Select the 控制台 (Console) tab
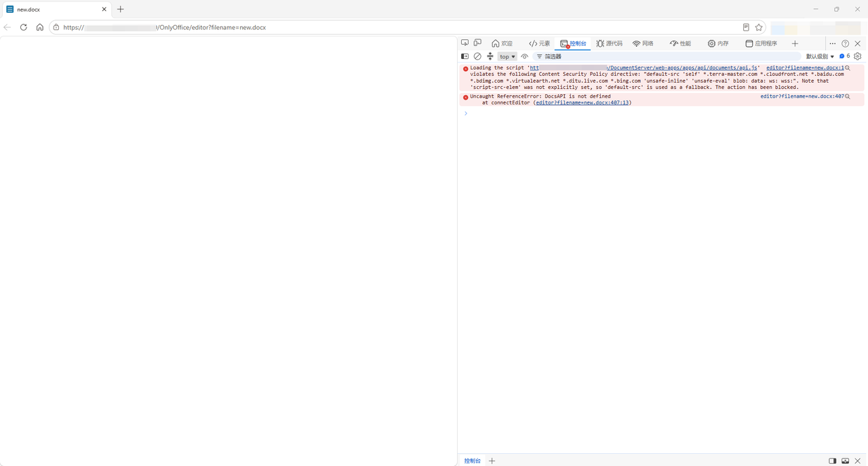 click(x=573, y=43)
